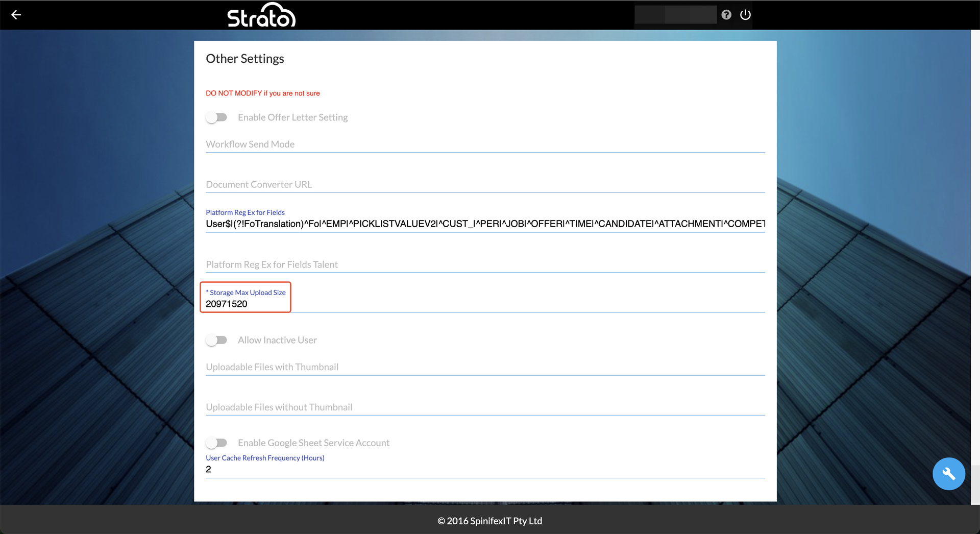Open help via question mark icon
This screenshot has width=980, height=534.
[x=726, y=15]
